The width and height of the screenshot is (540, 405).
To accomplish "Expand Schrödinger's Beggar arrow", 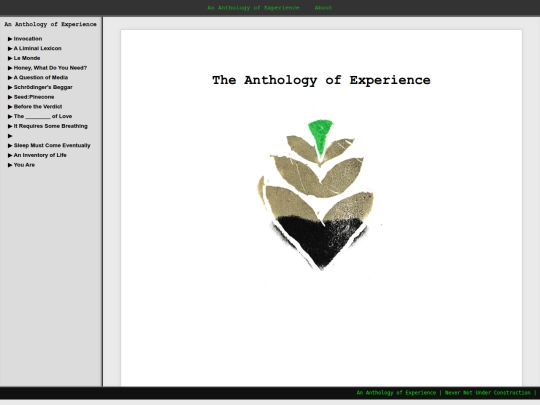I will pos(10,87).
